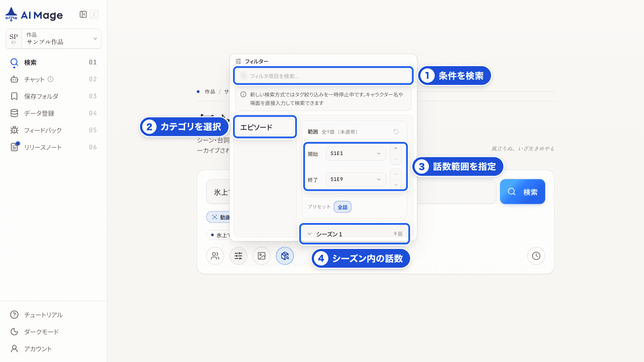Click the 範囲 全9話 (未適用) label

click(x=333, y=132)
